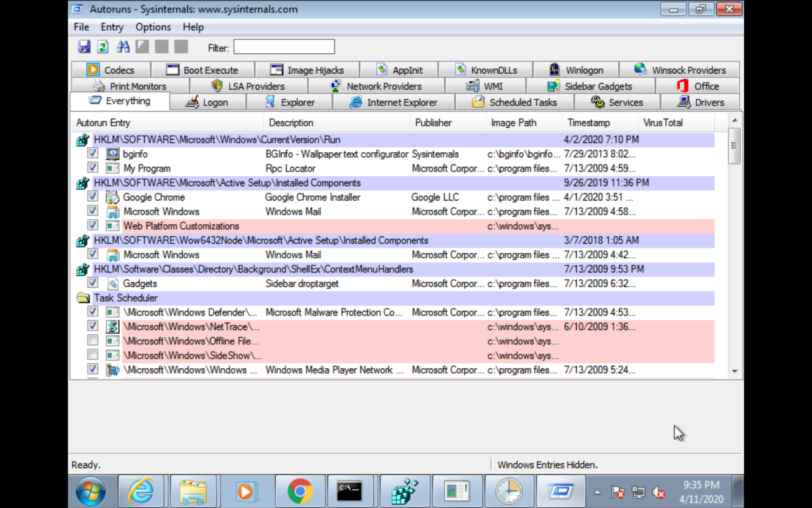The image size is (812, 508).
Task: Click the Task Scheduler folder icon
Action: click(x=83, y=298)
